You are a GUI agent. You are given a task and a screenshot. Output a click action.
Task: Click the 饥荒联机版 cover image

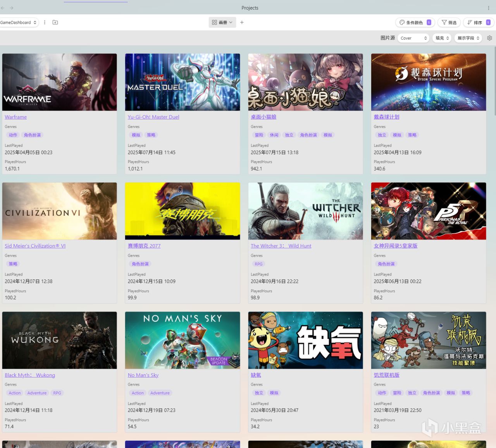[429, 340]
